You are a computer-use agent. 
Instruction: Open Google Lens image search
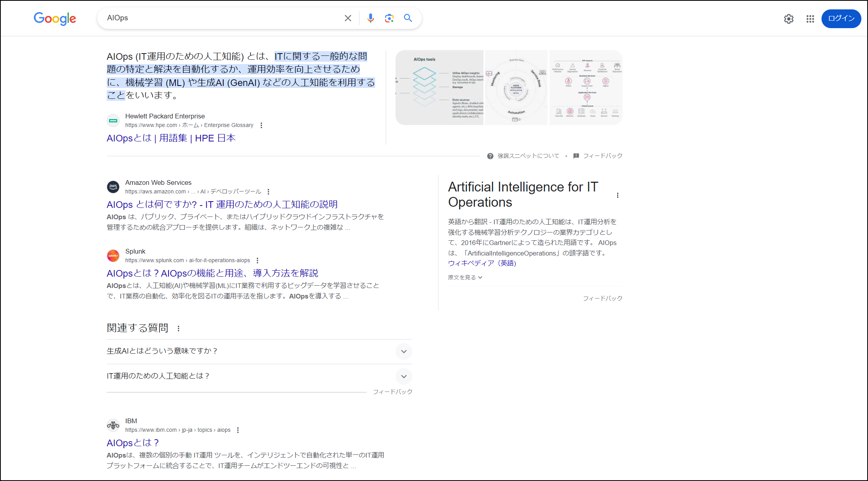pyautogui.click(x=389, y=18)
